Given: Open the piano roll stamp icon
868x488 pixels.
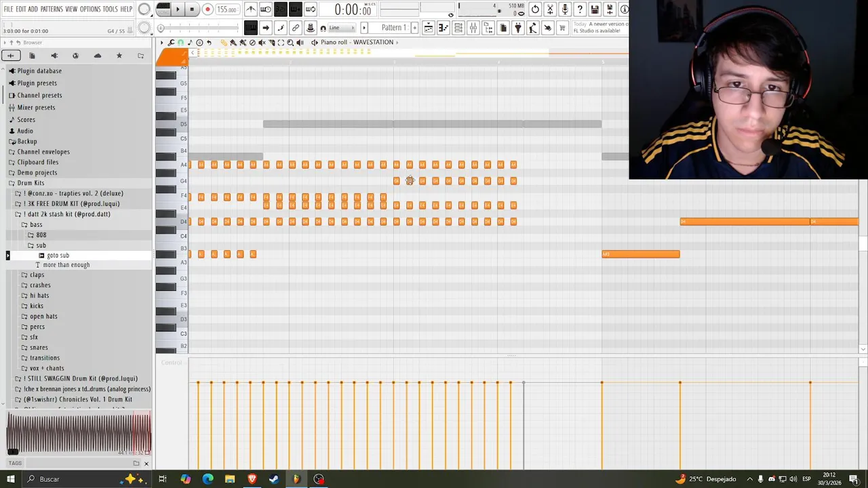Looking at the screenshot, I should click(x=199, y=43).
